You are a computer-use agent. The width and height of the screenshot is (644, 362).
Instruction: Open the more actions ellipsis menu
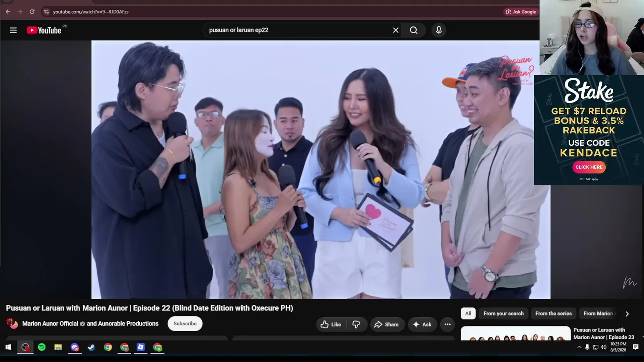[447, 324]
